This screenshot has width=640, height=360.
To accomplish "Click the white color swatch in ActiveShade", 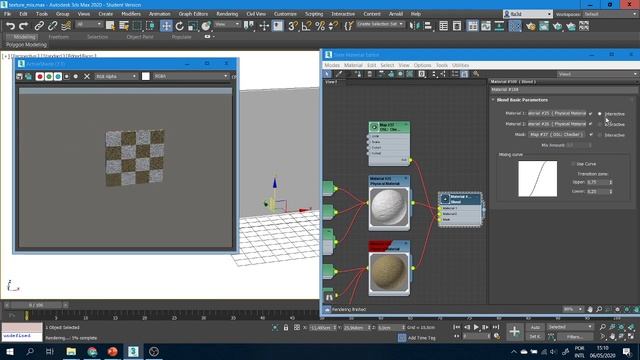I will coord(146,76).
